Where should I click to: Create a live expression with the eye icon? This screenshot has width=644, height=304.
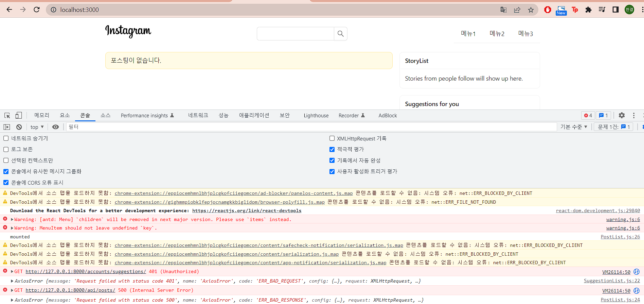[55, 127]
